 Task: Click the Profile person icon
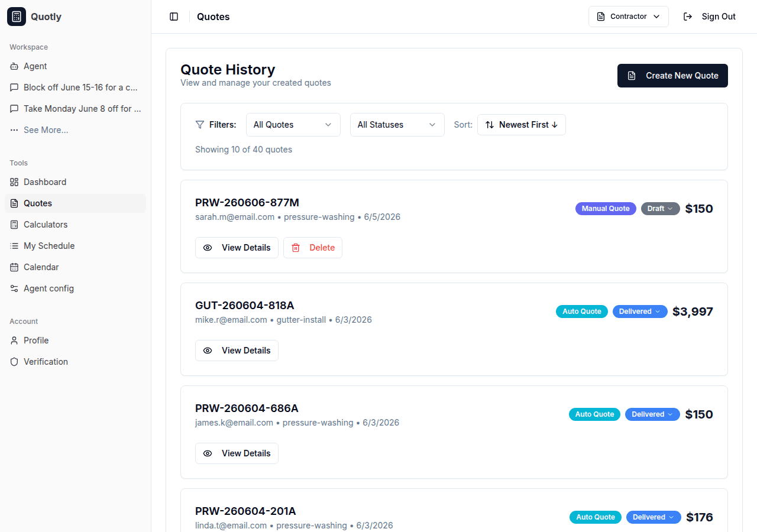tap(14, 340)
